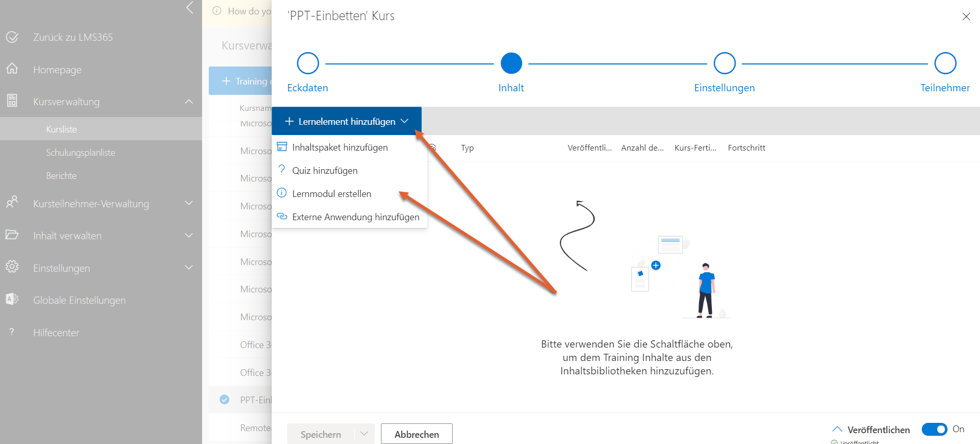Select Quiz hinzufügen menu entry

(x=325, y=171)
